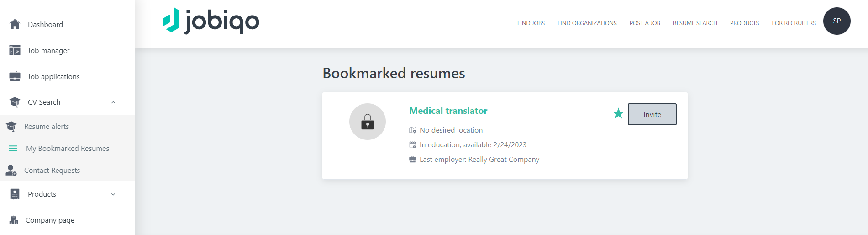Image resolution: width=868 pixels, height=235 pixels.
Task: Invite the Medical translator candidate
Action: 652,114
